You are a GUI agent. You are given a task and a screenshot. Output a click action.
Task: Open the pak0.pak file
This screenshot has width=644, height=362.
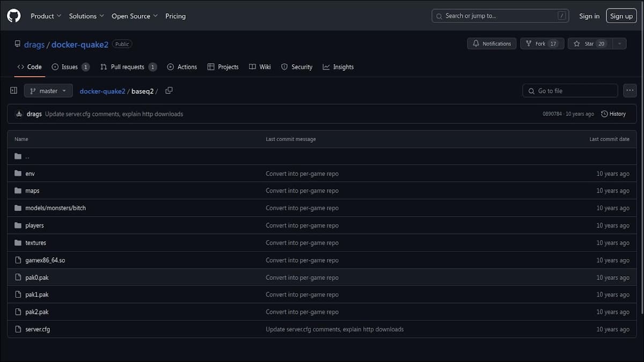point(37,278)
